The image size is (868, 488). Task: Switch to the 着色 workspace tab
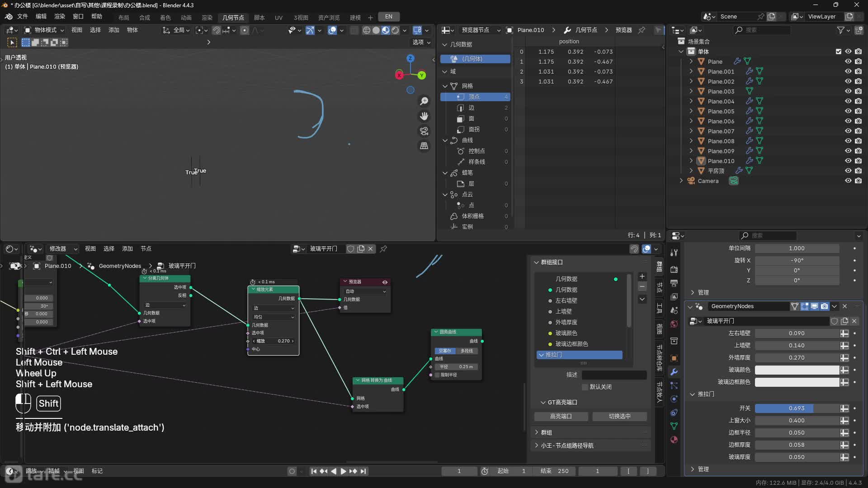click(165, 17)
